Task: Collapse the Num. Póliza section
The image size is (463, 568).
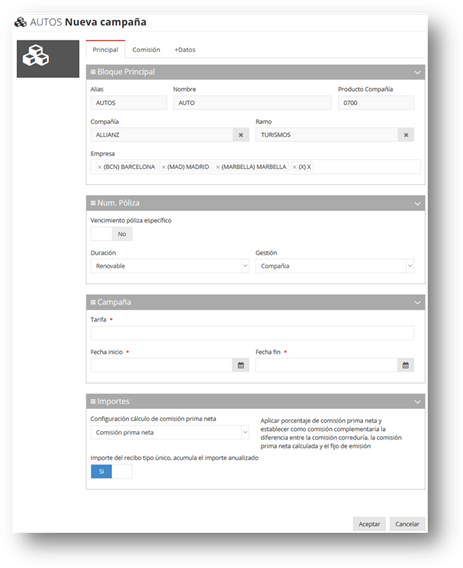Action: [x=417, y=204]
